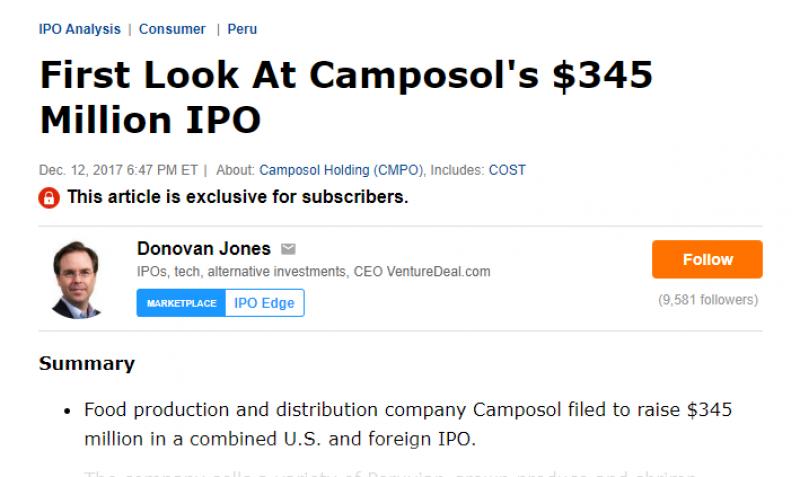The width and height of the screenshot is (800, 477).
Task: Open the IPO Edge marketplace link
Action: [264, 303]
